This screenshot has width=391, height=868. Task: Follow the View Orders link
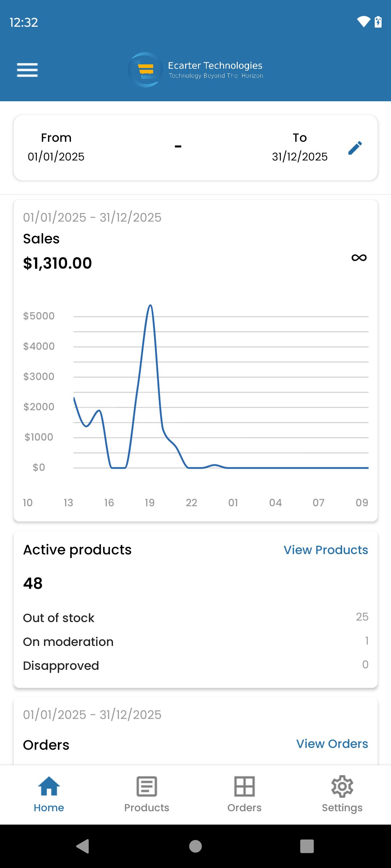click(x=332, y=744)
